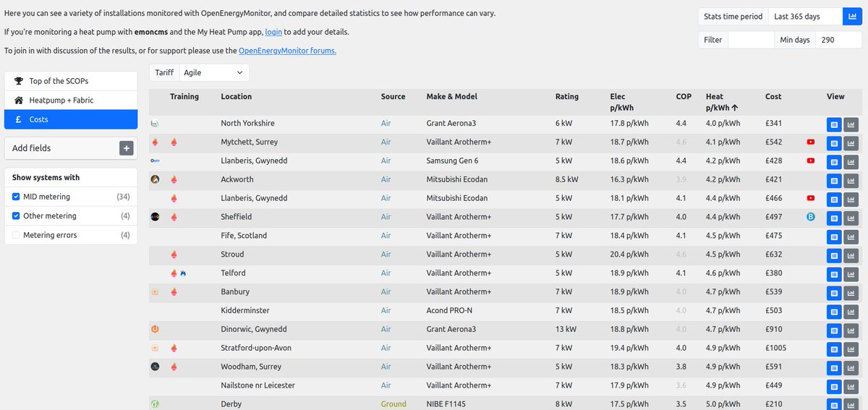Click the installer logo in the Sheffield row
Screen dimensions: 868x410
click(x=155, y=216)
